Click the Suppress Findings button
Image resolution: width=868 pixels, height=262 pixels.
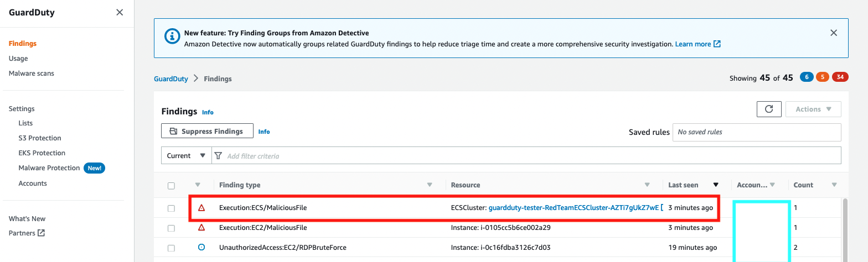tap(207, 132)
